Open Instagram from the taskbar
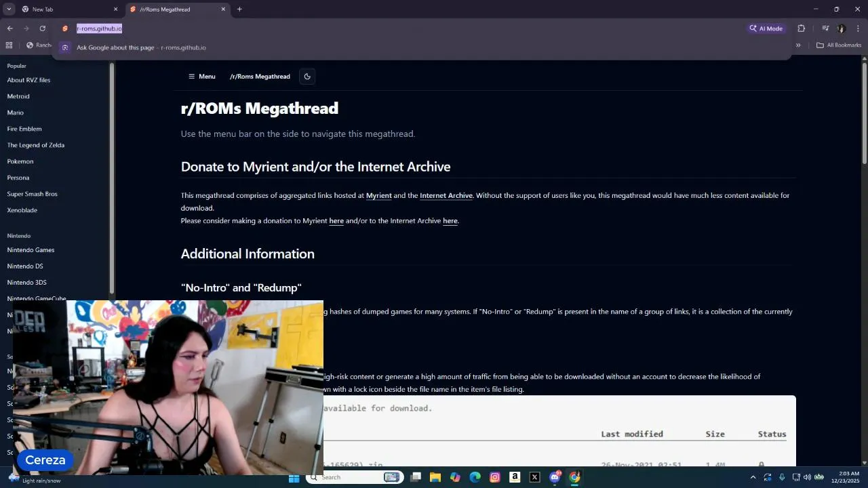The image size is (868, 488). 495,477
